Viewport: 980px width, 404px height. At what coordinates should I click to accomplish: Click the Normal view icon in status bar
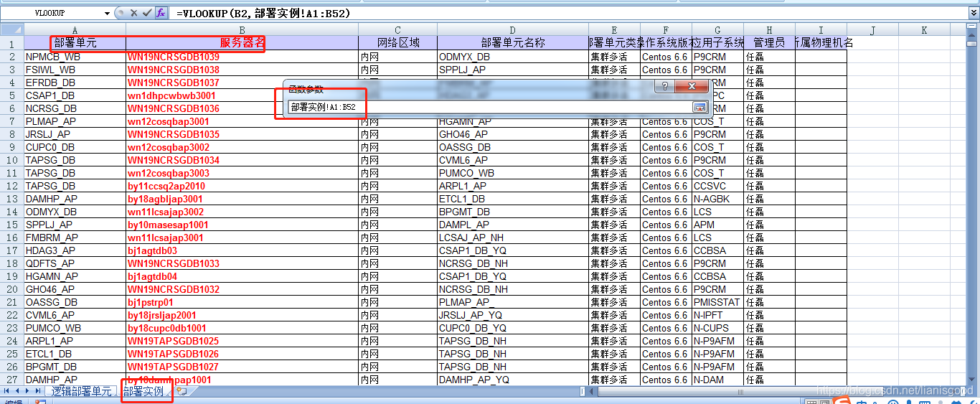(811, 403)
